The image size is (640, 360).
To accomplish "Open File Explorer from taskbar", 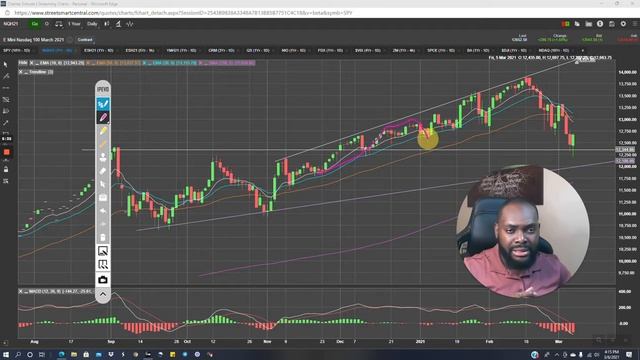I will click(x=73, y=355).
